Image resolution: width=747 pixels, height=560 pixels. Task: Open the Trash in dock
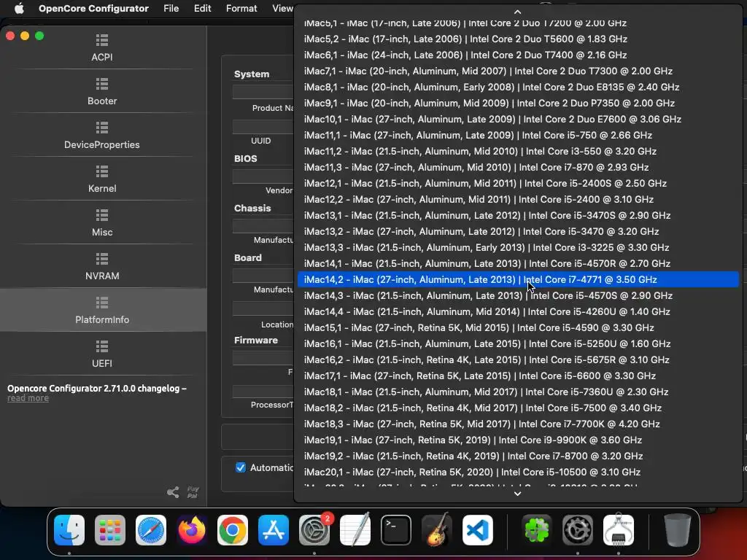coord(678,530)
